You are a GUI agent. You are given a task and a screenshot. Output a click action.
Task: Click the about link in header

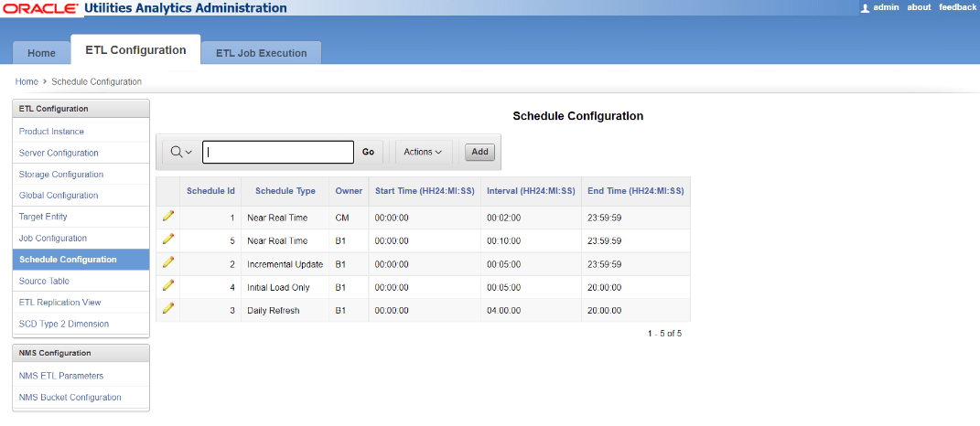[919, 7]
